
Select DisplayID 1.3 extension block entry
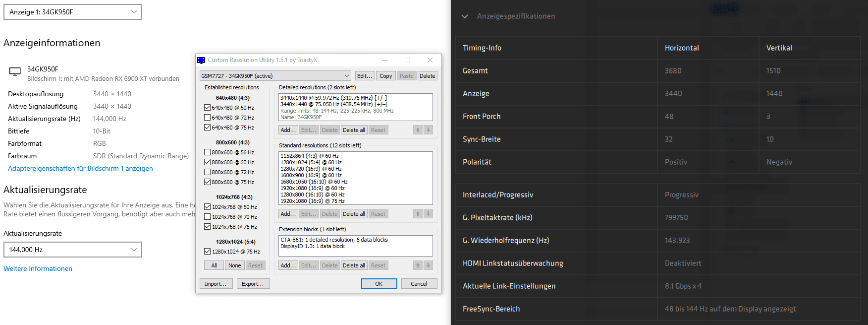(x=313, y=246)
